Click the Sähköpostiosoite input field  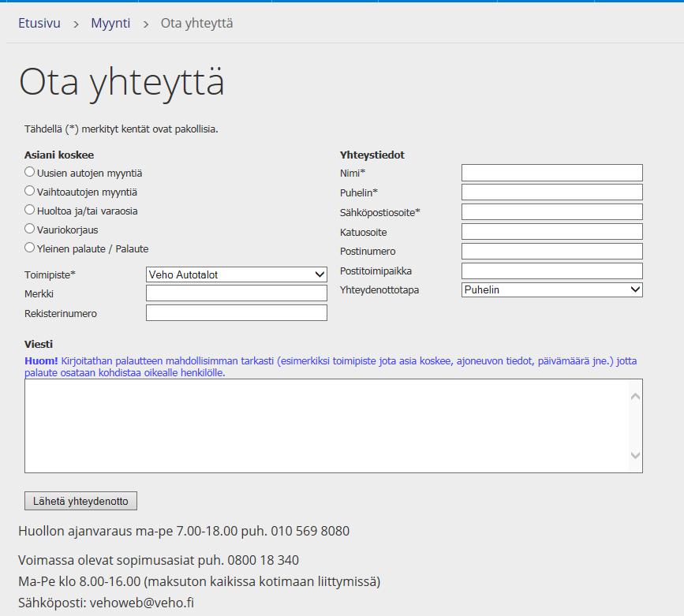(x=551, y=212)
